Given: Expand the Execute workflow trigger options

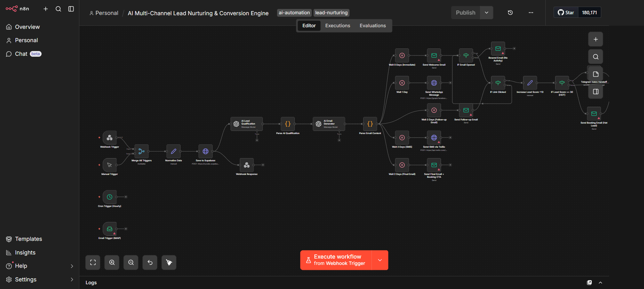Looking at the screenshot, I should (380, 260).
